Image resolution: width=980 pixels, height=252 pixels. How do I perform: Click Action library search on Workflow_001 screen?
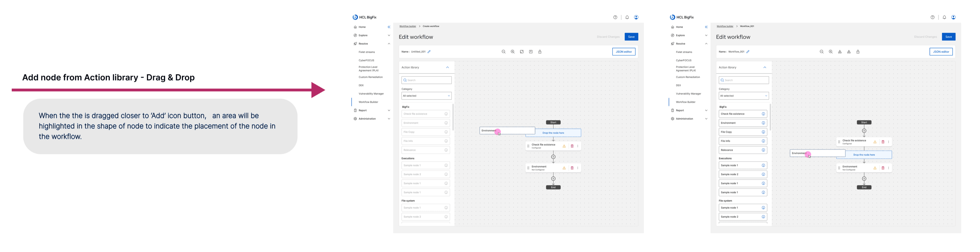pyautogui.click(x=744, y=80)
